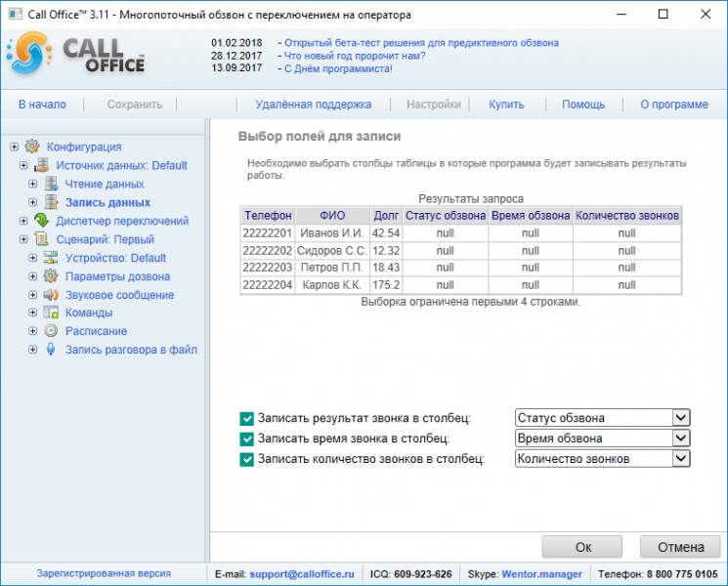The width and height of the screenshot is (728, 586).
Task: Open Удалённая поддержка menu item
Action: point(314,105)
